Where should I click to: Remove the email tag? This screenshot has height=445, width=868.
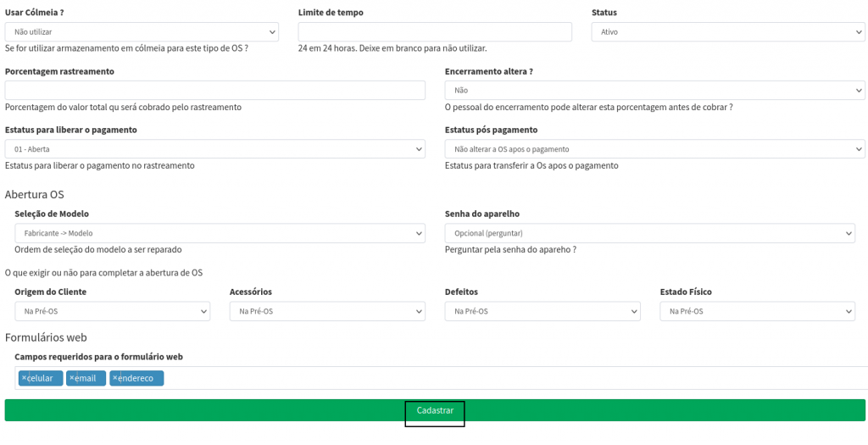click(71, 378)
